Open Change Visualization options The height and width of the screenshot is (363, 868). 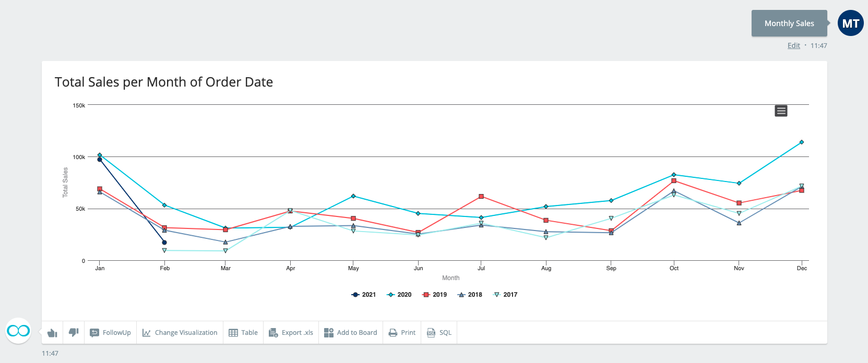[x=180, y=333]
